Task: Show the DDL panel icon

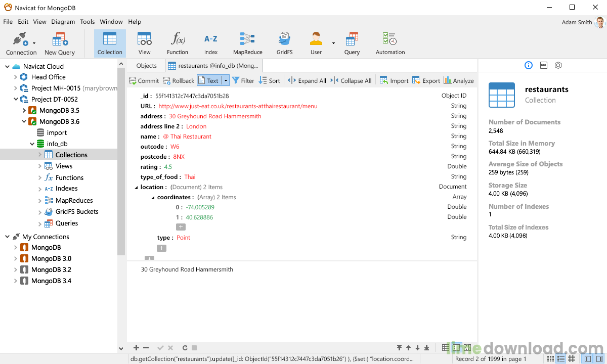Action: point(544,65)
